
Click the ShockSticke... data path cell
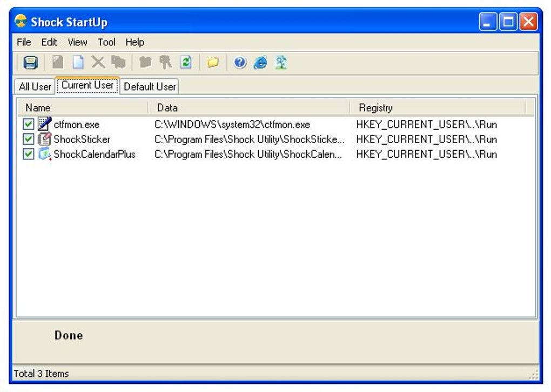click(x=250, y=139)
